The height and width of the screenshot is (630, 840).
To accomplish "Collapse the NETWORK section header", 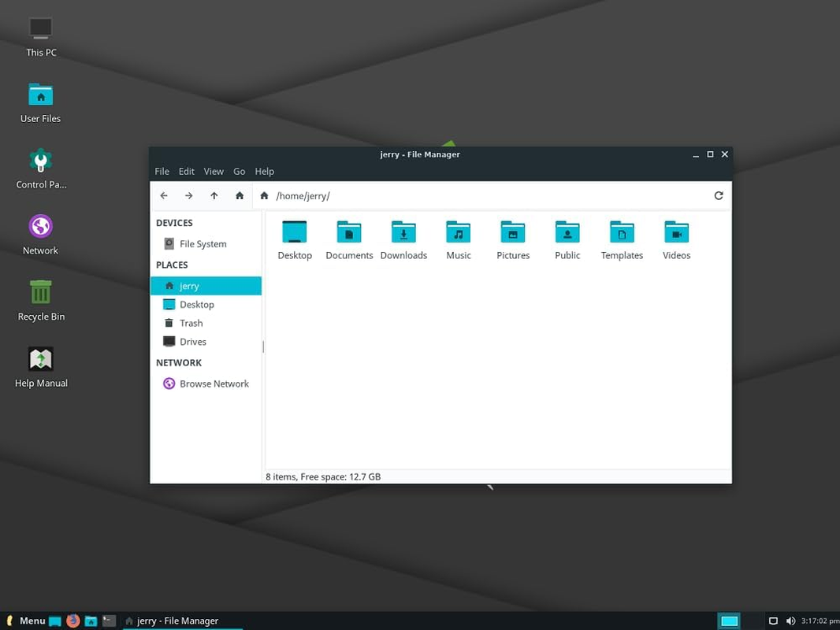I will click(x=178, y=362).
